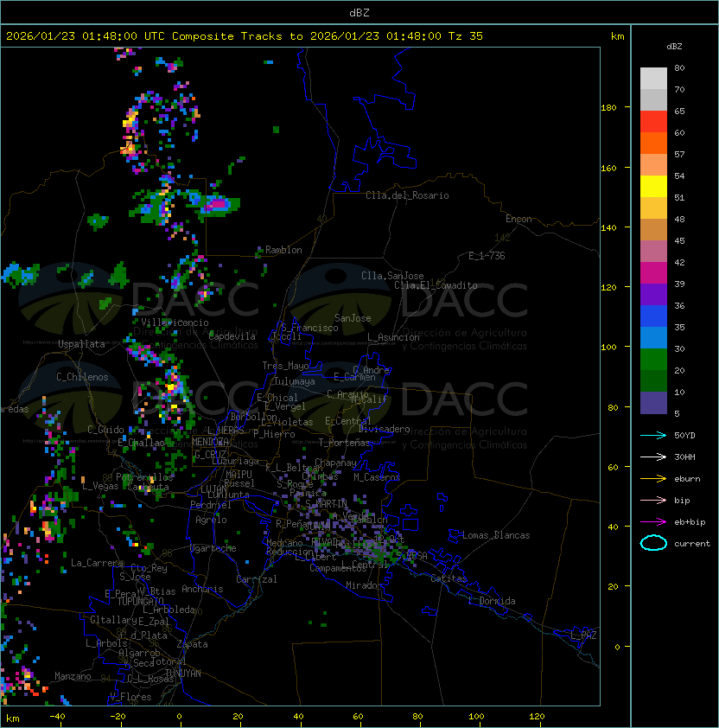Screen dimensions: 719x728
Task: Select the Anchoris label
Action: (202, 589)
